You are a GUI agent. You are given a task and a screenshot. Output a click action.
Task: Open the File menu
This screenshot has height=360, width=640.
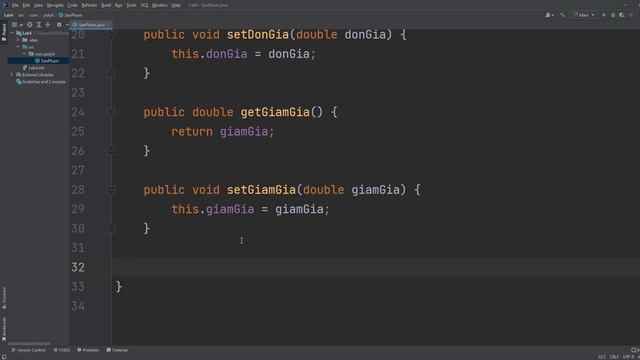click(15, 5)
